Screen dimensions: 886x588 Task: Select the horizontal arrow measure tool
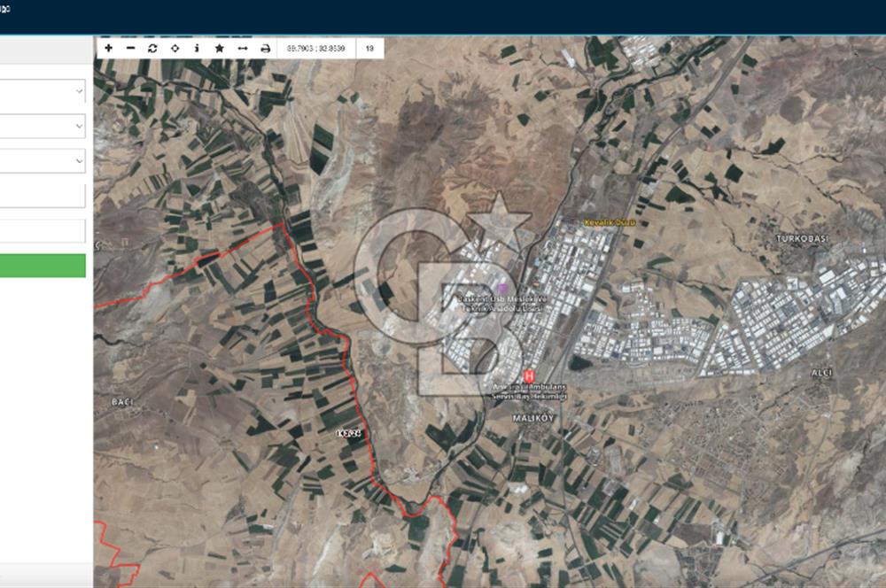pos(242,48)
